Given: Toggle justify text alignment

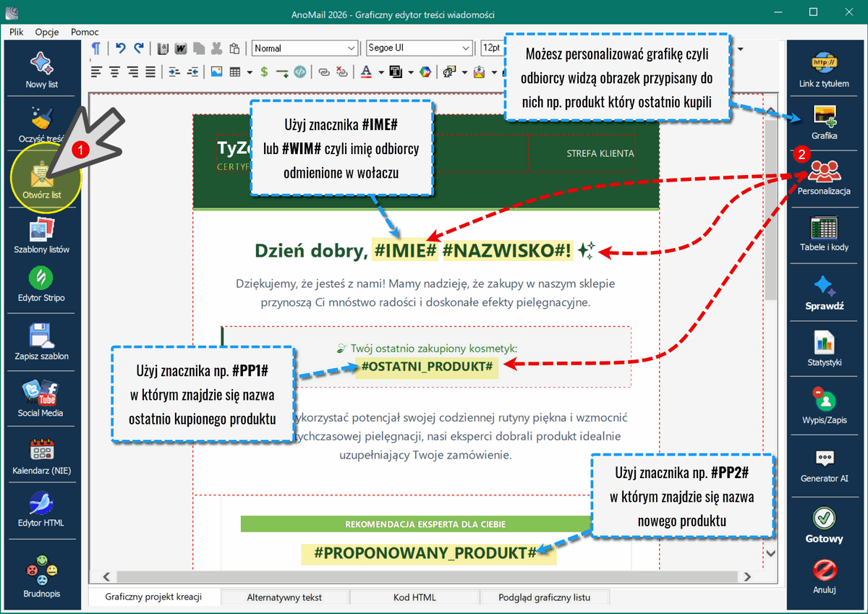Looking at the screenshot, I should point(150,72).
